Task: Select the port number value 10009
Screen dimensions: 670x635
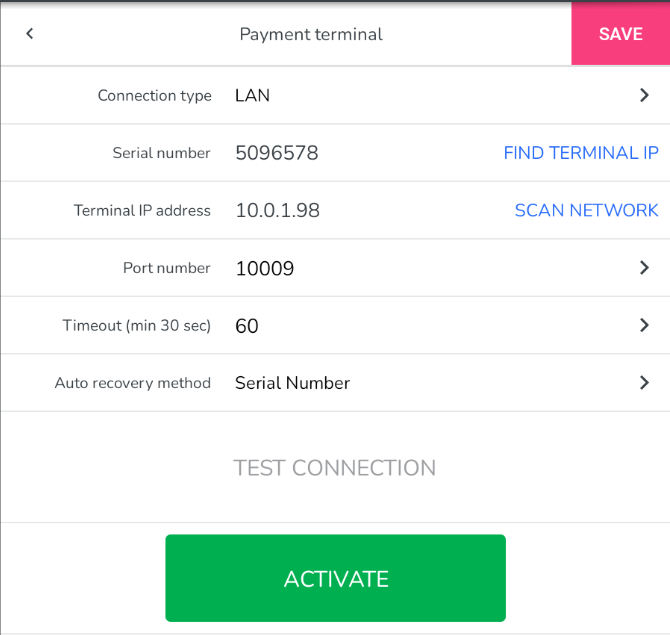Action: coord(265,268)
